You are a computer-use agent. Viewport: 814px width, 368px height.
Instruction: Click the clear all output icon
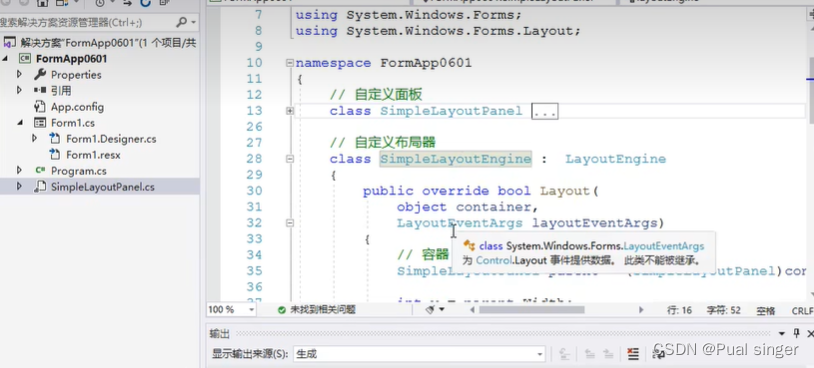coord(632,354)
